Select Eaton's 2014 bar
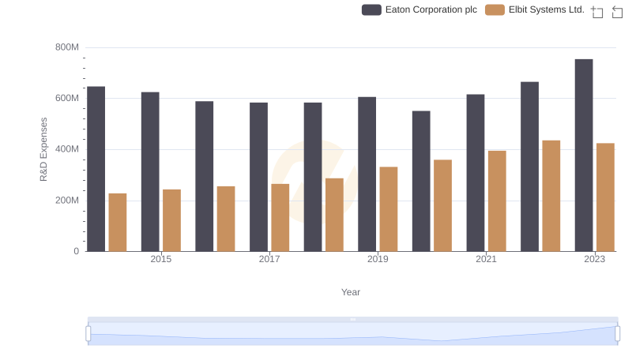 96,168
